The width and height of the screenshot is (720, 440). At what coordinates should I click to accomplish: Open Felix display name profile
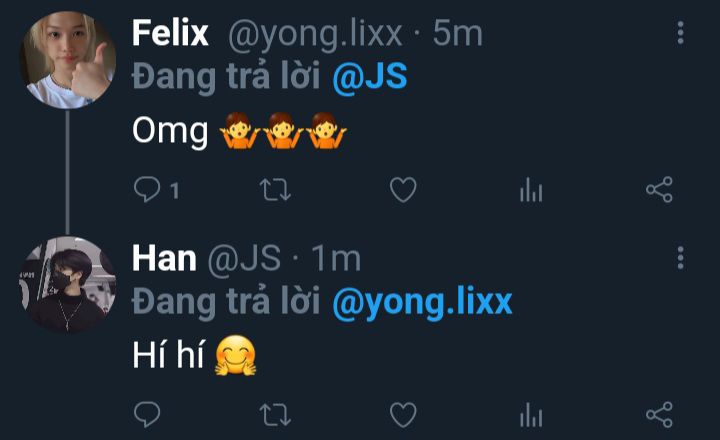[x=170, y=33]
